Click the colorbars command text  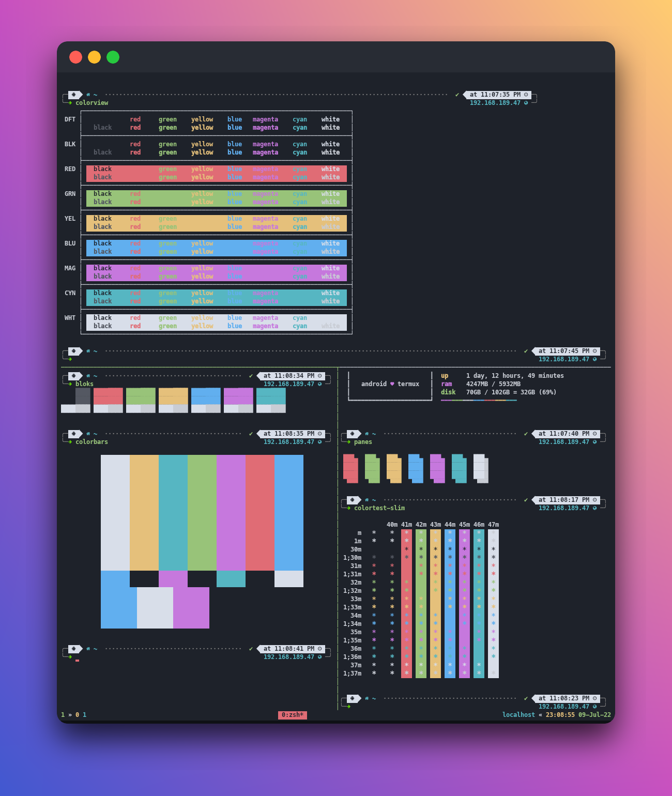[x=92, y=442]
